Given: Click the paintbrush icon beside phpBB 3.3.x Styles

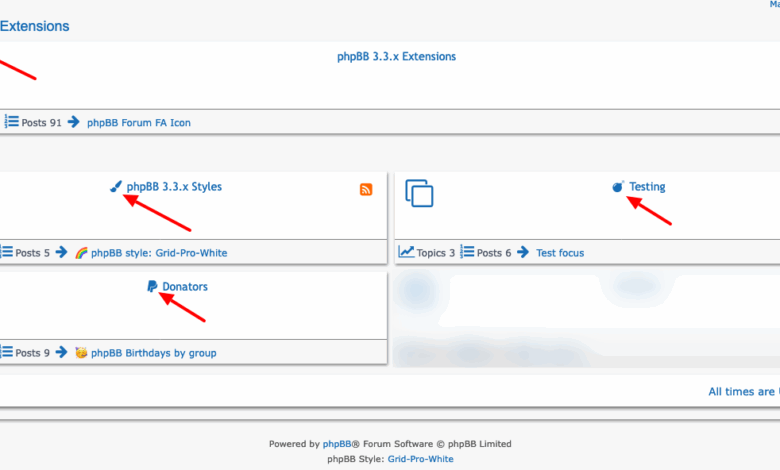Looking at the screenshot, I should tap(117, 187).
